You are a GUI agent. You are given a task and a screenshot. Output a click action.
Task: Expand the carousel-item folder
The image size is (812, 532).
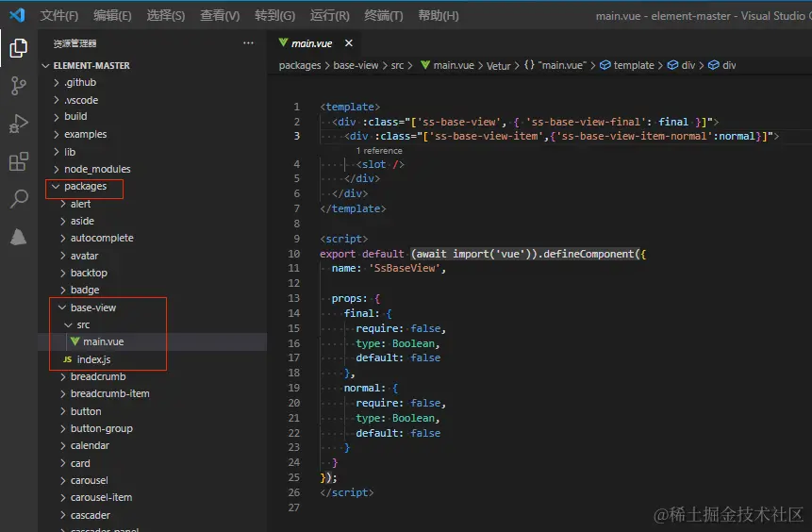[152, 497]
